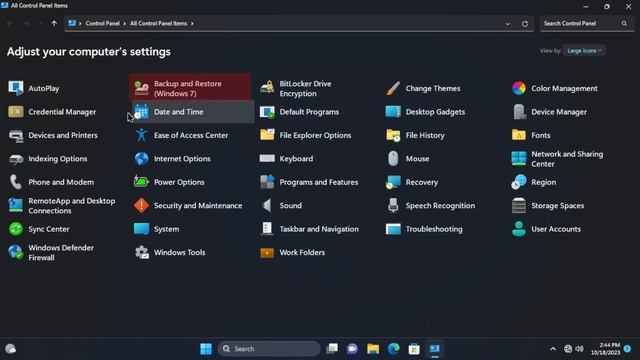Click the Network and Sharing Center icon
The width and height of the screenshot is (640, 360).
519,159
